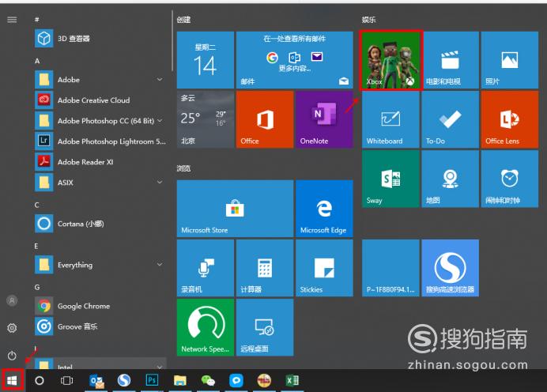Open Groove 音乐 from the app list

coord(100,326)
